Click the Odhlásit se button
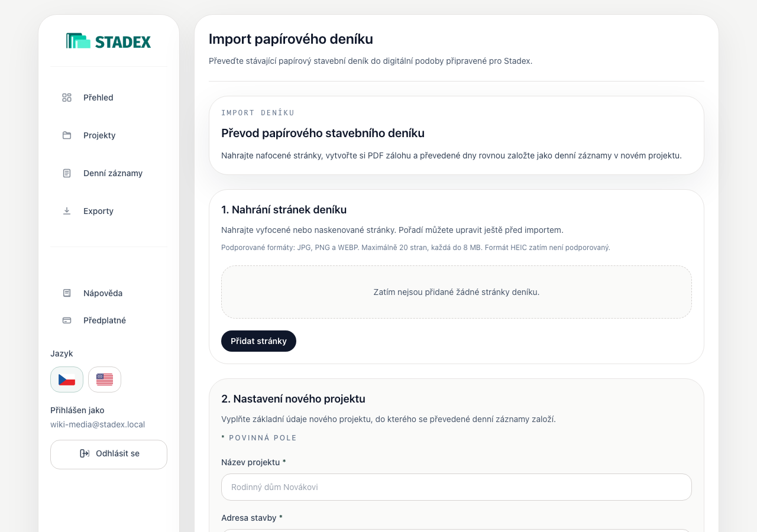The image size is (757, 532). [x=109, y=455]
